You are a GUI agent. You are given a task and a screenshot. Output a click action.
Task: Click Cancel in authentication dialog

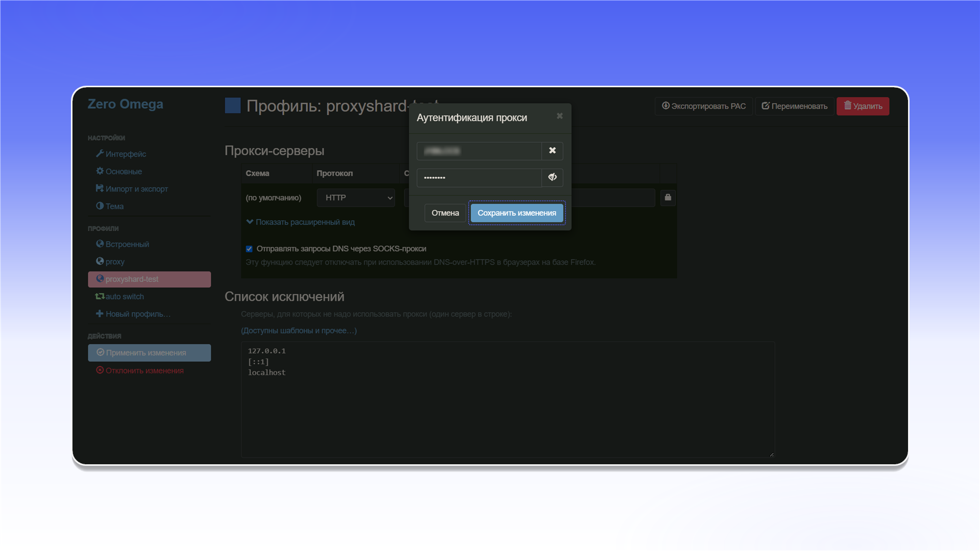tap(445, 213)
